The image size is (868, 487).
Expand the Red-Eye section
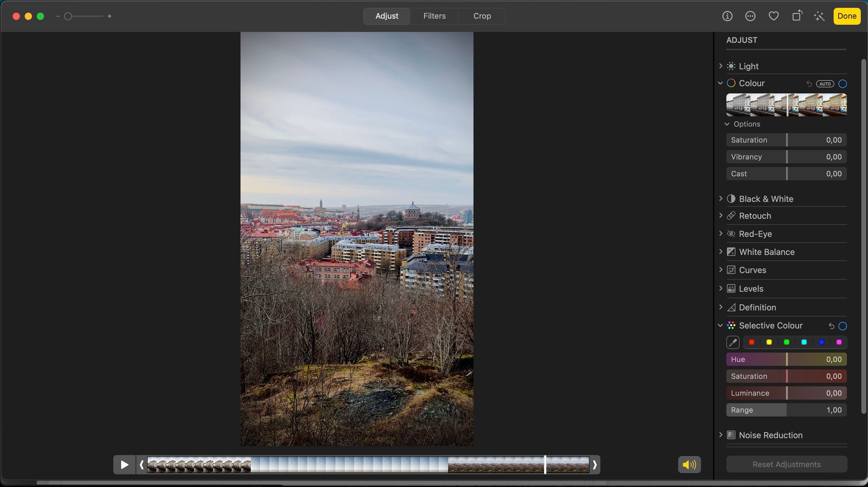pyautogui.click(x=720, y=233)
